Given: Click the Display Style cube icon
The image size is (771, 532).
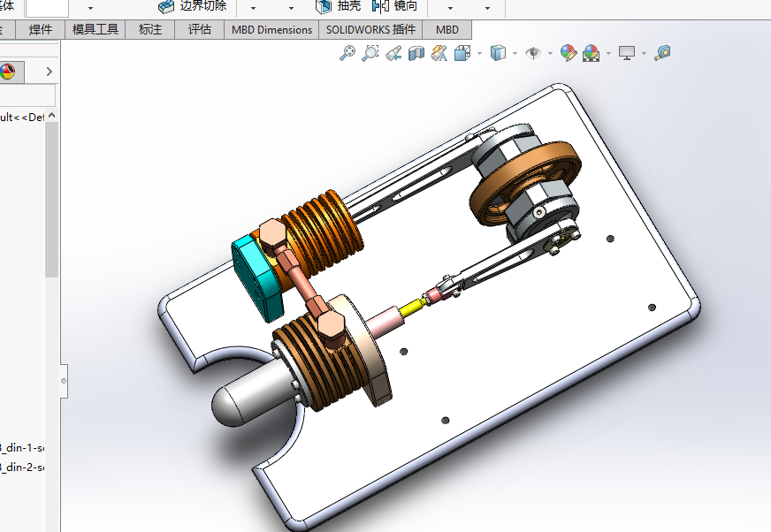Looking at the screenshot, I should (x=498, y=53).
